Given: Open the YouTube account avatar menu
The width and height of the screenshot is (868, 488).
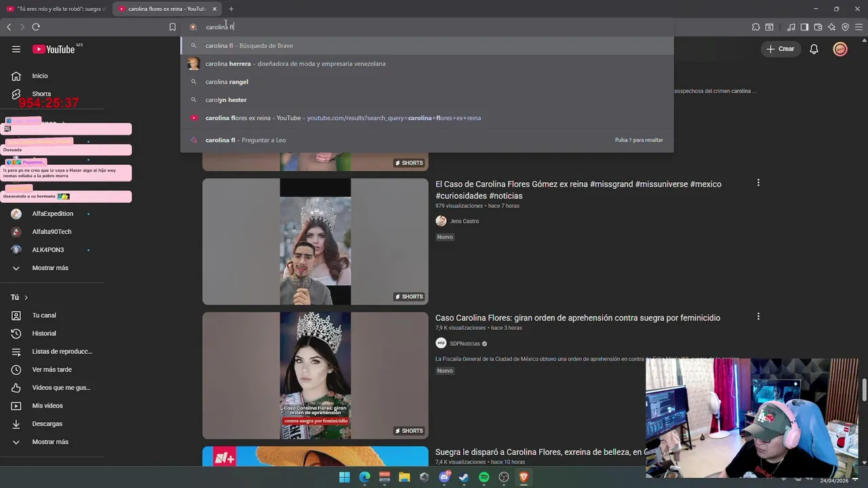Looking at the screenshot, I should (x=840, y=49).
